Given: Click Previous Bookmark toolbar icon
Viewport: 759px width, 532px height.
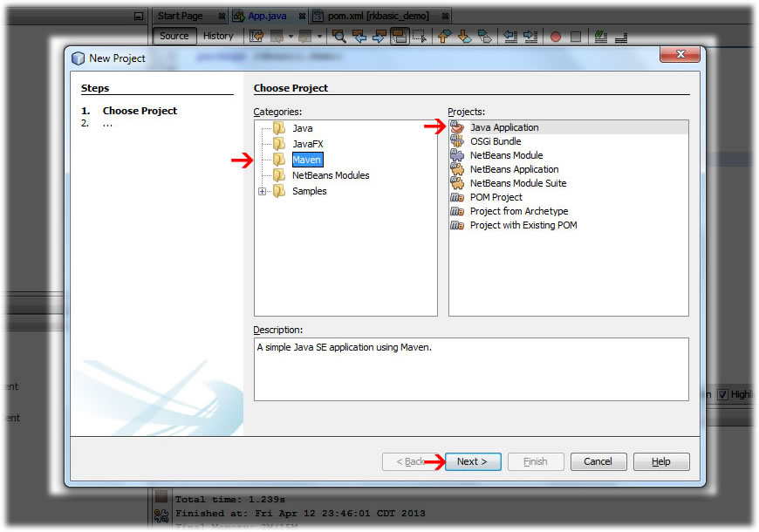Looking at the screenshot, I should pyautogui.click(x=444, y=37).
